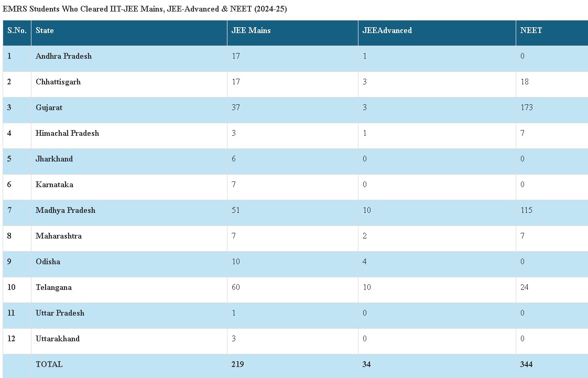Select the Andhra Pradesh state cell
This screenshot has height=378, width=588.
63,56
